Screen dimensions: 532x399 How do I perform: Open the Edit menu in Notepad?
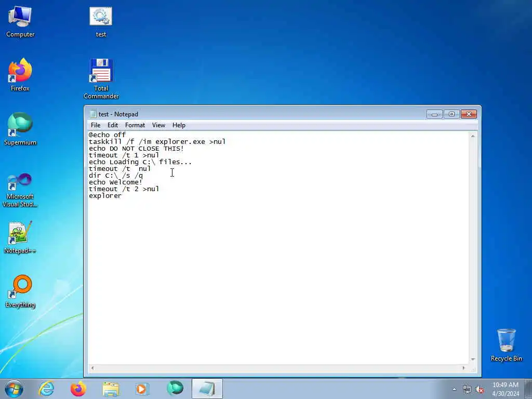(x=113, y=125)
